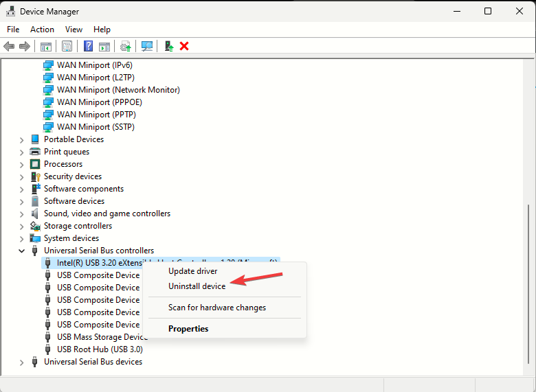
Task: Expand the Portable Devices category chevron
Action: coord(21,139)
